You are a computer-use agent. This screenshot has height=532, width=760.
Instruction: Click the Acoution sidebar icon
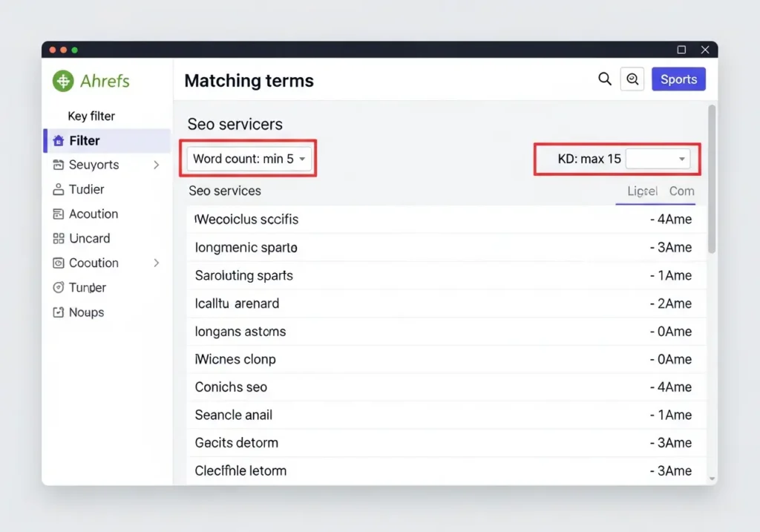[x=58, y=214]
